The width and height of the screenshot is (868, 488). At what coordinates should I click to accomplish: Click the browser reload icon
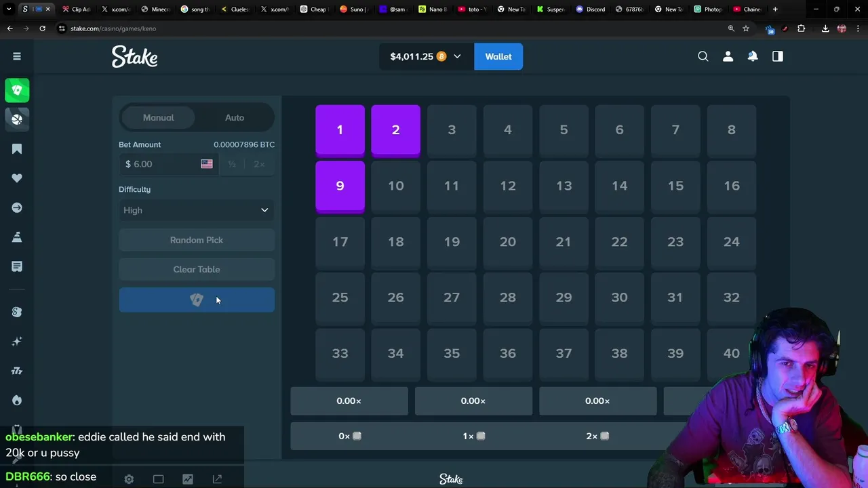coord(42,28)
